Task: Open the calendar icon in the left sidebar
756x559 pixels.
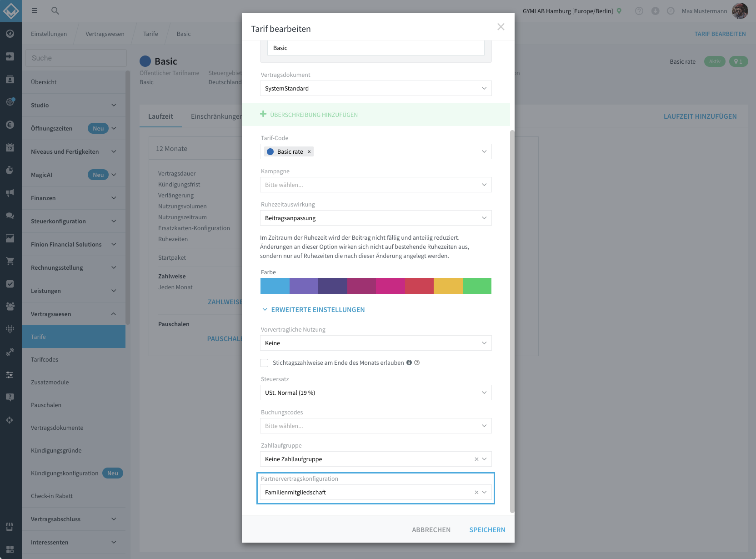Action: [x=10, y=147]
